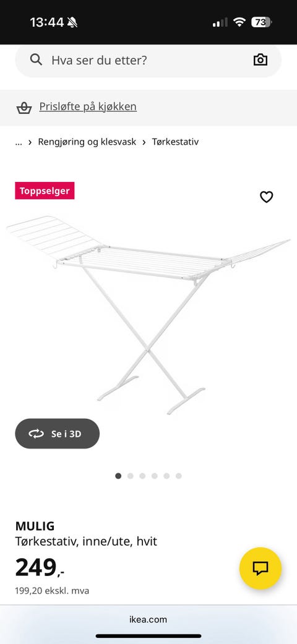
Task: Click chevron before Tørkestativ breadcrumb
Action: click(x=144, y=142)
